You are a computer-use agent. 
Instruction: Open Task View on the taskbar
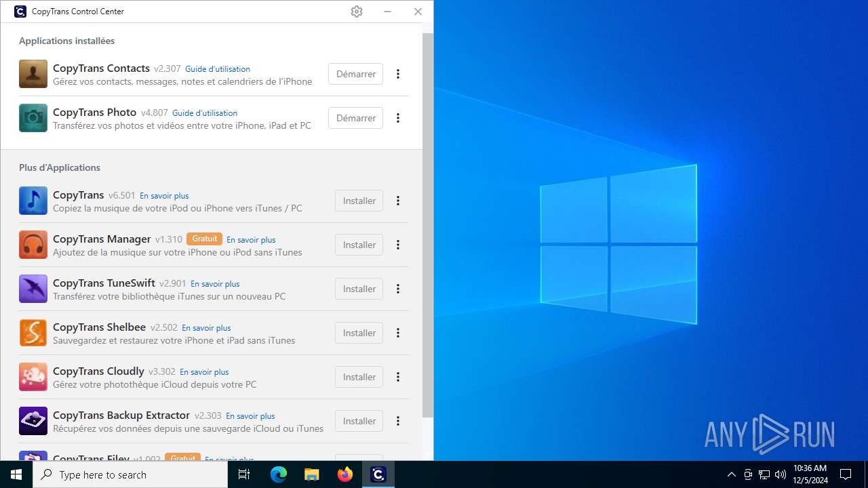tap(244, 474)
